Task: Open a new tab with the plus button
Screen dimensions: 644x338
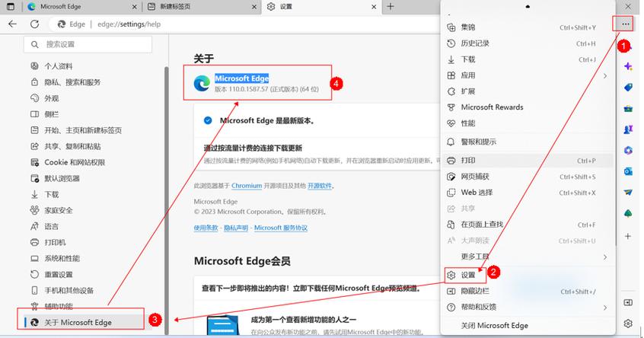Action: point(391,7)
